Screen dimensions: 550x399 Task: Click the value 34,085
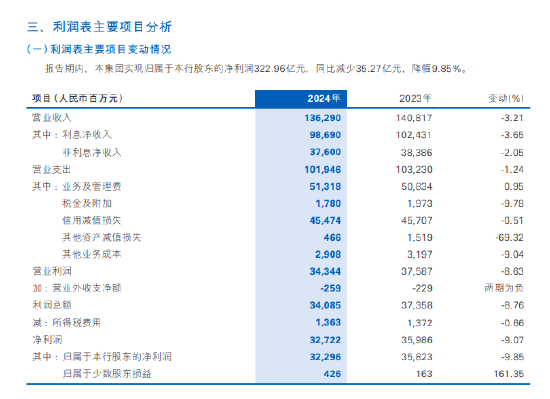tap(325, 305)
